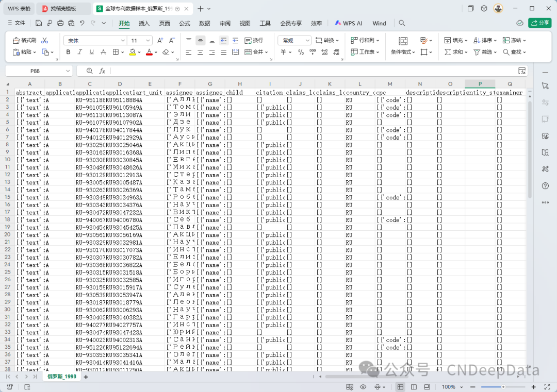Click the 筛选 filter button
The width and height of the screenshot is (557, 392).
point(485,52)
